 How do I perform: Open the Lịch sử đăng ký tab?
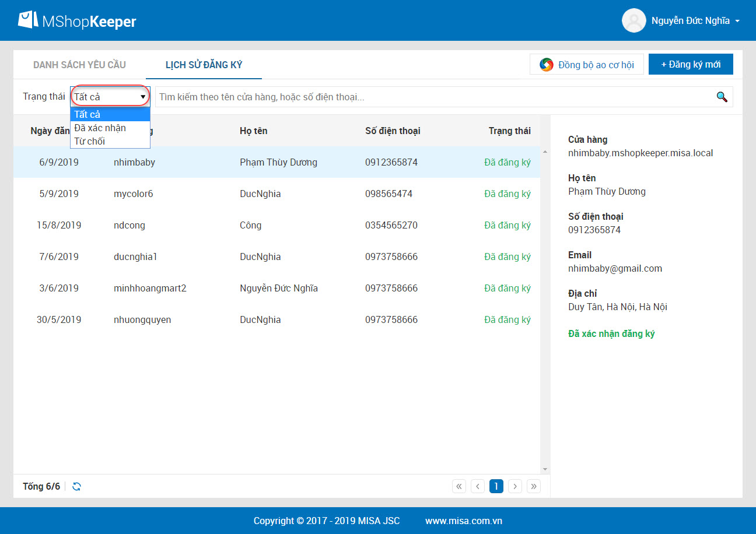204,65
